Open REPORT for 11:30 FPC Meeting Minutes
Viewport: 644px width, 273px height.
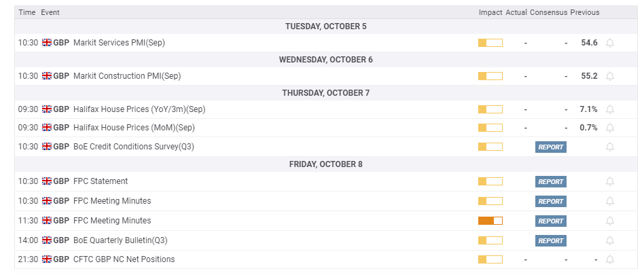[x=550, y=221]
